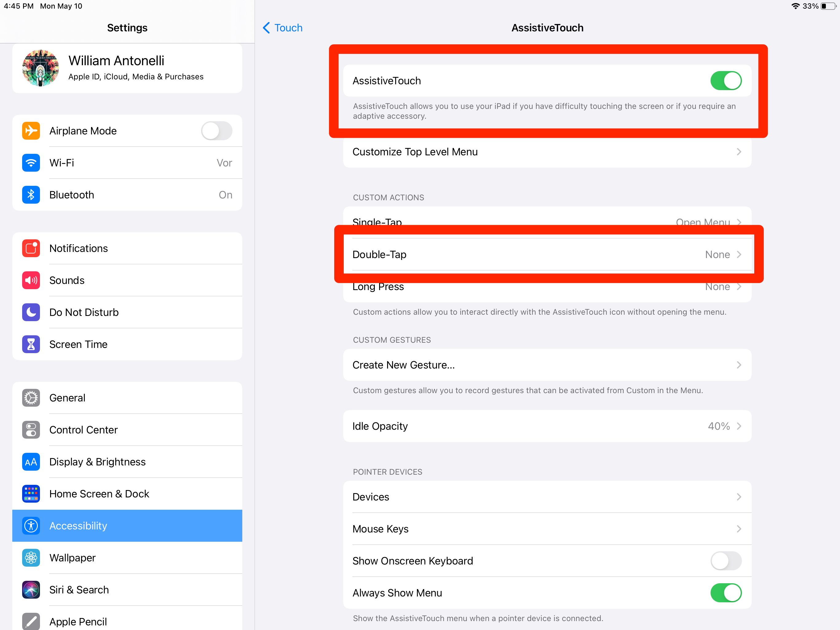Click the Sounds settings icon
The image size is (840, 630).
(x=31, y=280)
